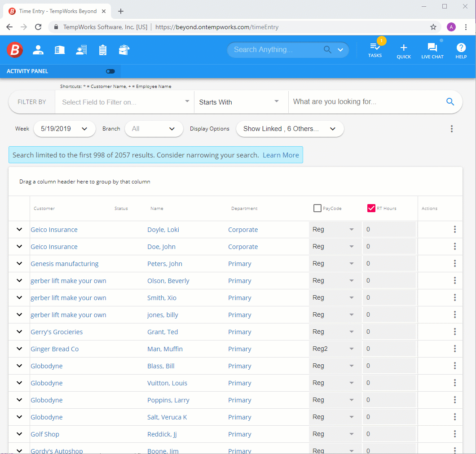Open actions menu for Grant, Ted row
This screenshot has height=454, width=476.
point(455,332)
